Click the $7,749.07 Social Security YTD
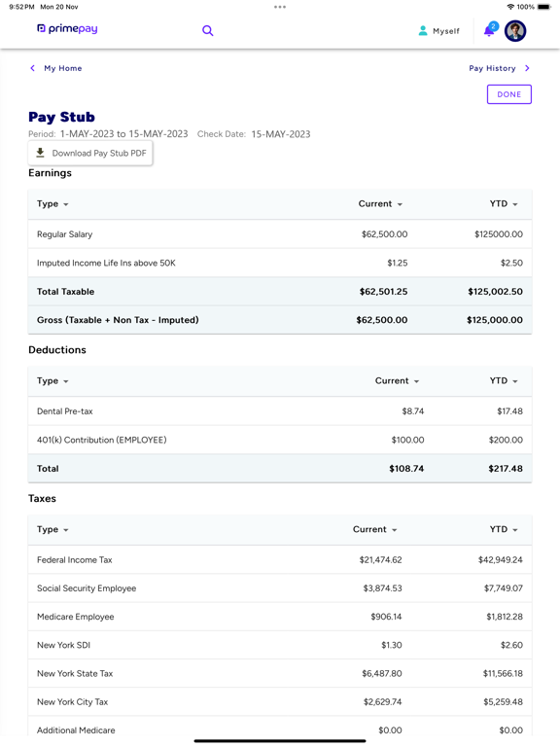This screenshot has width=560, height=747. coord(504,588)
